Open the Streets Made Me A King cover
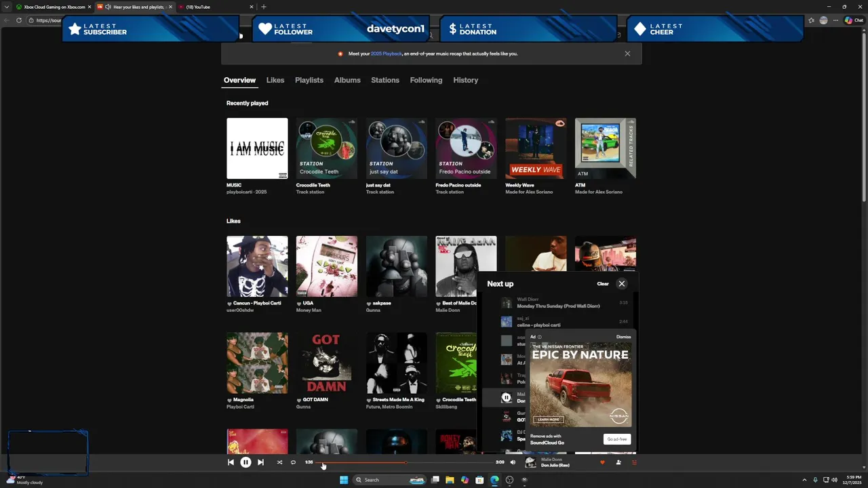 pyautogui.click(x=397, y=363)
